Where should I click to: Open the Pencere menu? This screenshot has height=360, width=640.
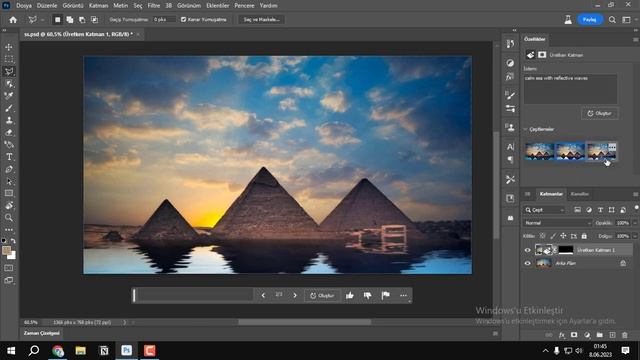click(x=244, y=6)
